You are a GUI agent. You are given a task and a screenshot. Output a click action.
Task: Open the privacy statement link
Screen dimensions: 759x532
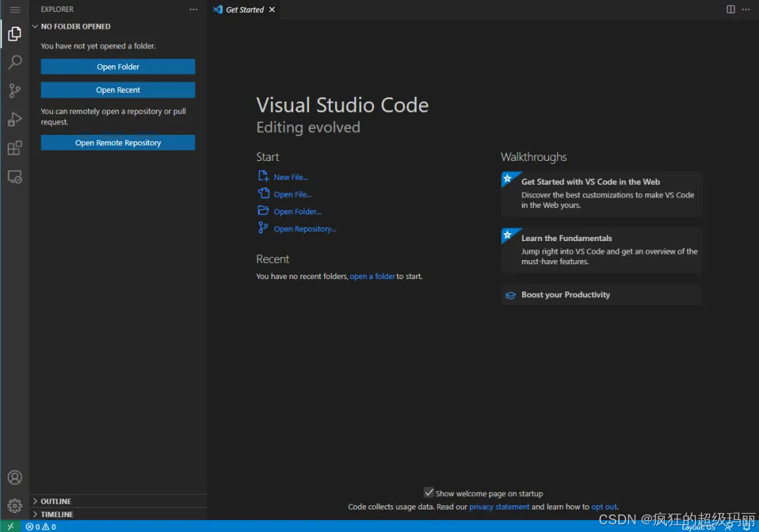[x=499, y=507]
